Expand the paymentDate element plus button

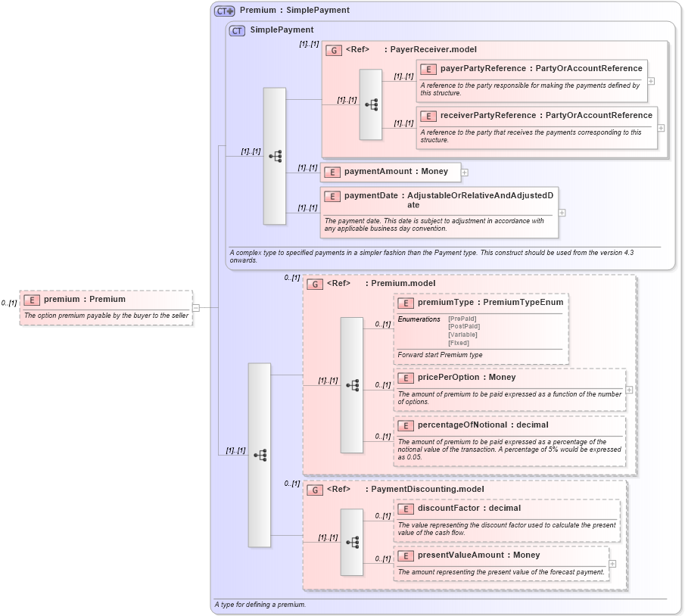coord(562,213)
